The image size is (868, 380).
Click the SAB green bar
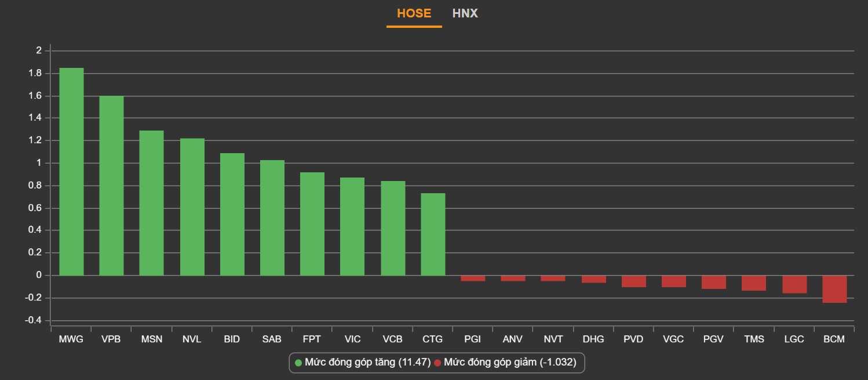pyautogui.click(x=272, y=218)
